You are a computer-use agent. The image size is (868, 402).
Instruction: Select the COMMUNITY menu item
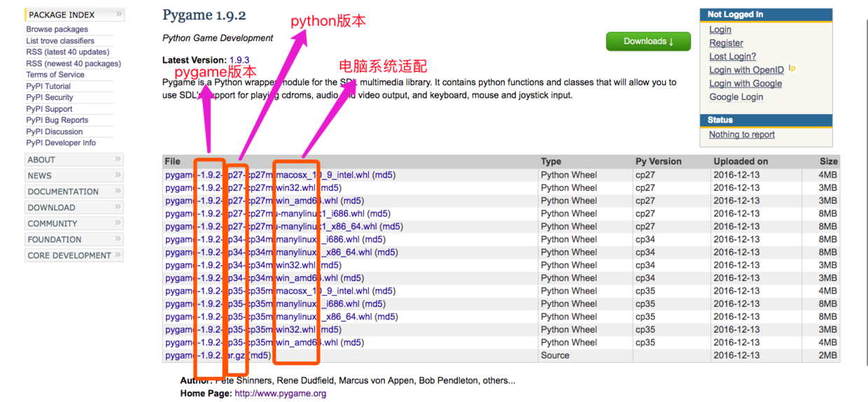pos(52,224)
